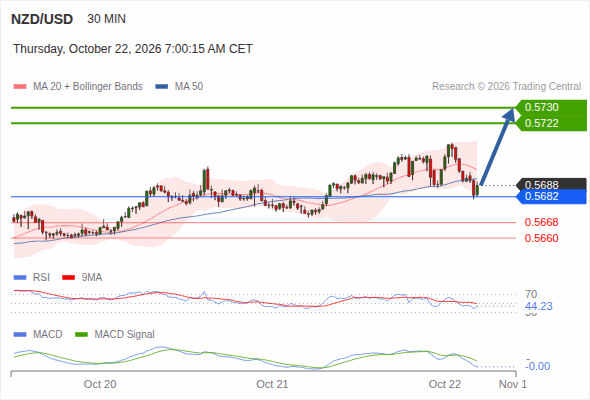Viewport: 590px width, 400px height.
Task: Click the 0.5688 current price tag
Action: tap(551, 185)
